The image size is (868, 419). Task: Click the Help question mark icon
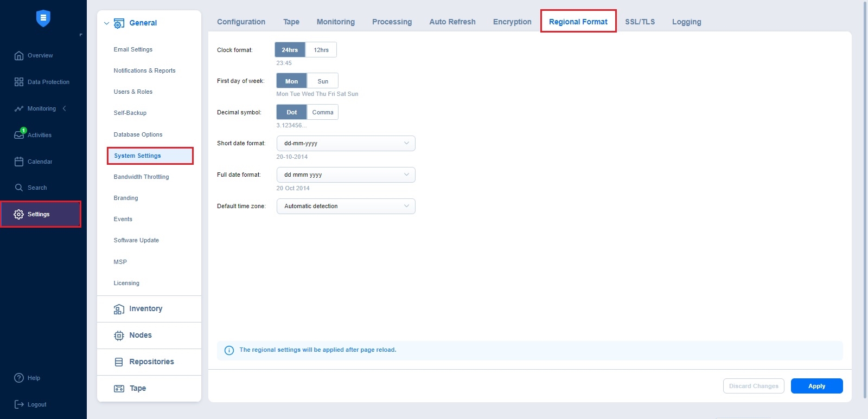click(19, 378)
